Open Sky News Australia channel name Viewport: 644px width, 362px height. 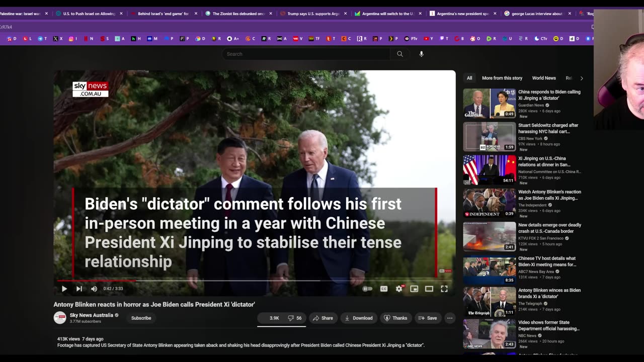click(x=92, y=315)
